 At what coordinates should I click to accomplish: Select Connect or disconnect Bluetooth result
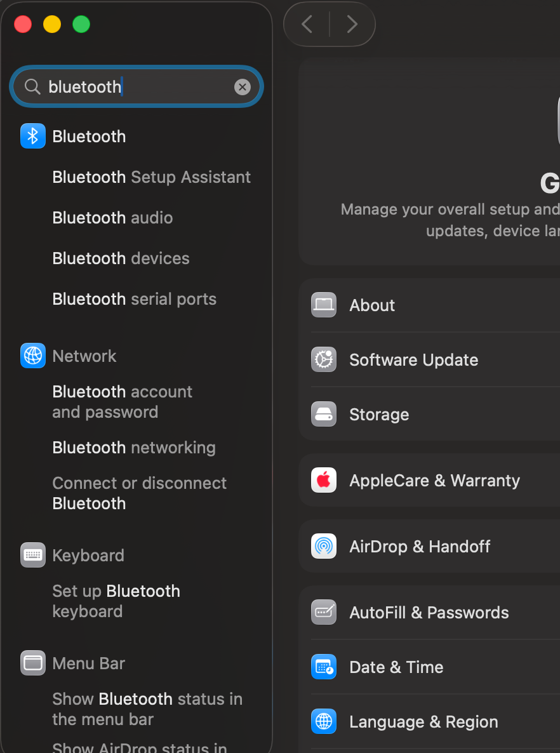139,493
